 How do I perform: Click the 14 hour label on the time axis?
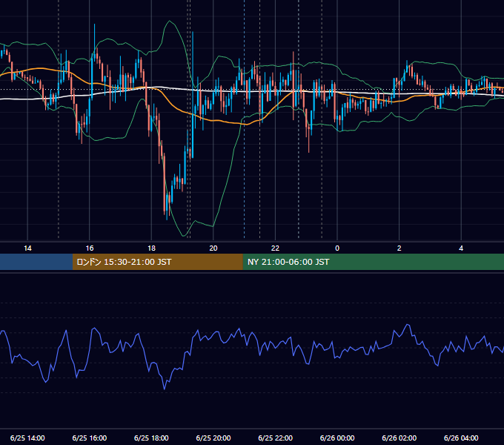[x=27, y=248]
